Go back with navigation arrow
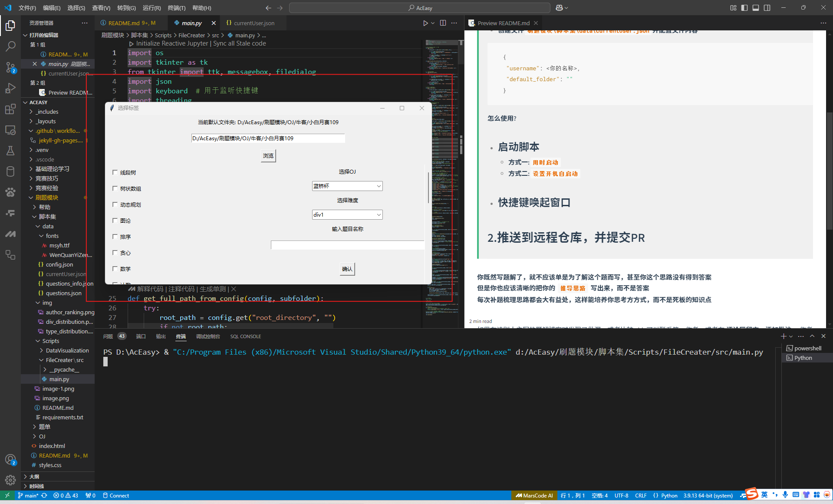Screen dimensions: 833x504 click(268, 8)
